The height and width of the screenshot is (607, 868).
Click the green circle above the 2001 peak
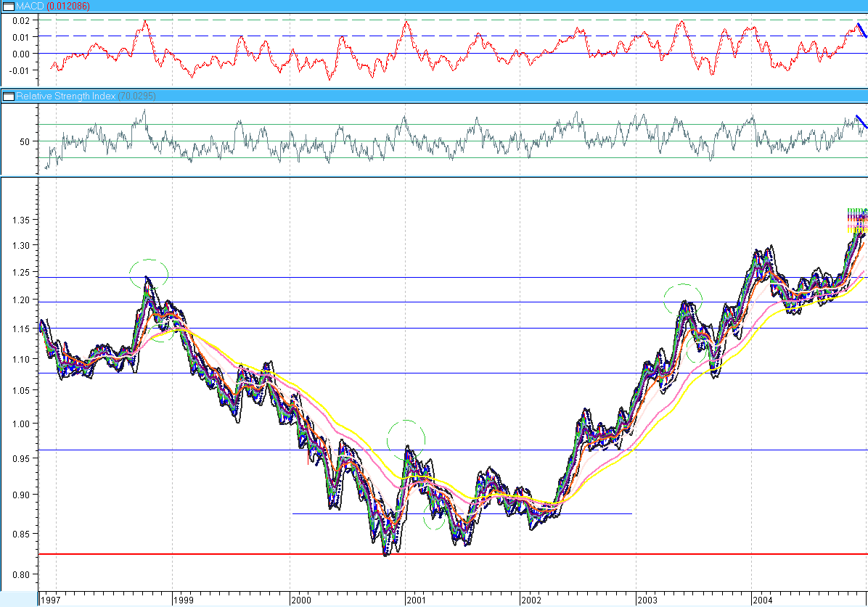[406, 437]
